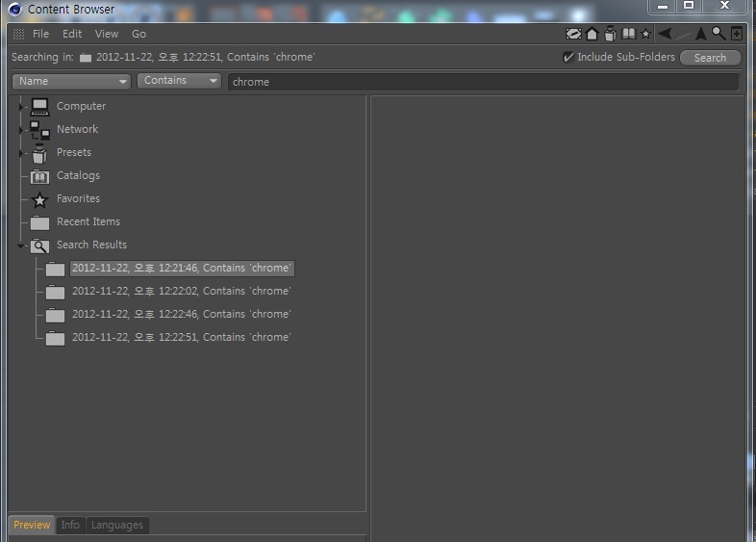Open Catalogs via toolbar book icon
This screenshot has width=756, height=542.
pyautogui.click(x=629, y=34)
